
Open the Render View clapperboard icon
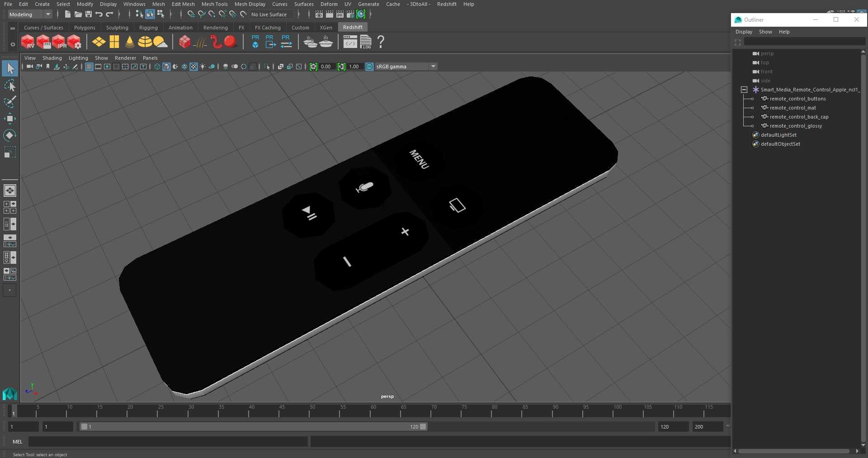tap(319, 14)
